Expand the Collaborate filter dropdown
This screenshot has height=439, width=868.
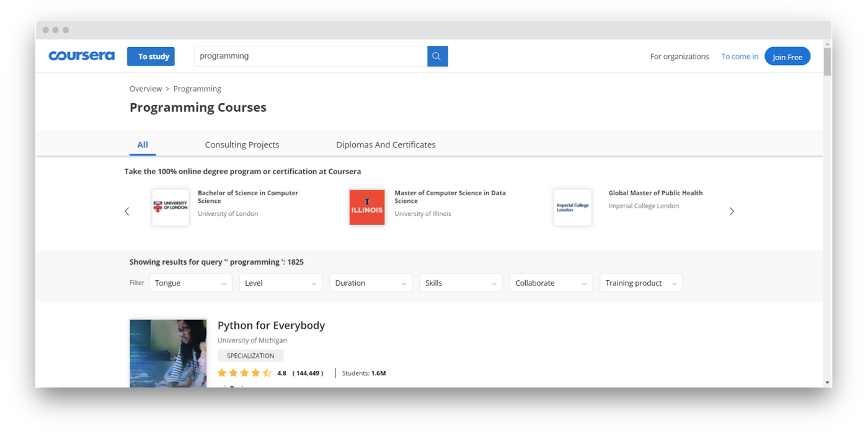coord(551,283)
